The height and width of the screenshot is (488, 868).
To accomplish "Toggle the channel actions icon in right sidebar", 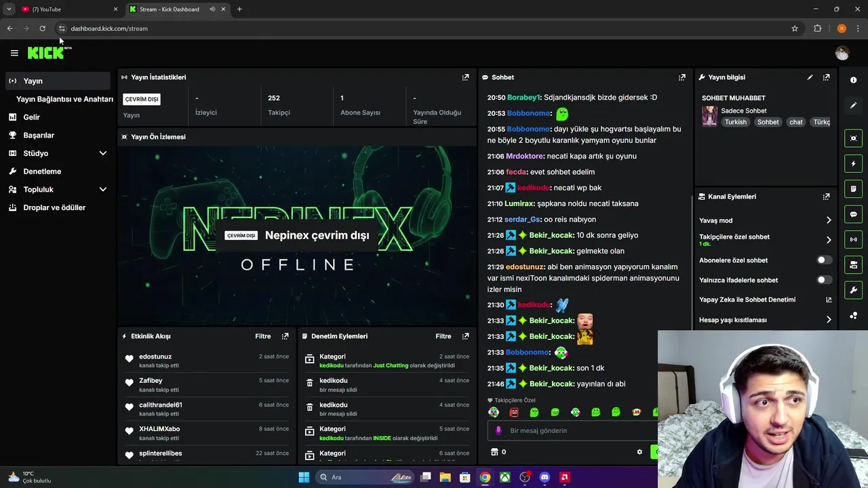I will [853, 264].
